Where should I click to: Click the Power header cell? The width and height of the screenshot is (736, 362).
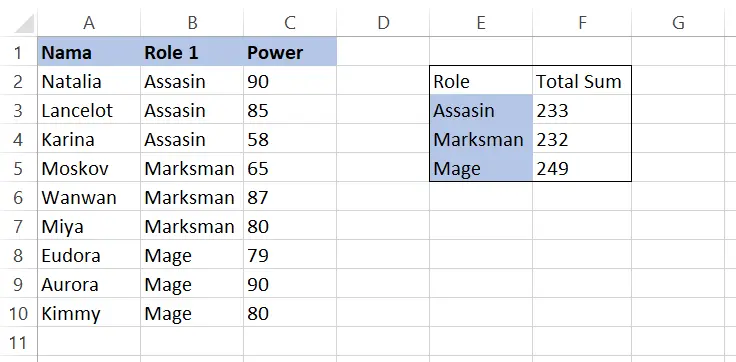(x=290, y=52)
